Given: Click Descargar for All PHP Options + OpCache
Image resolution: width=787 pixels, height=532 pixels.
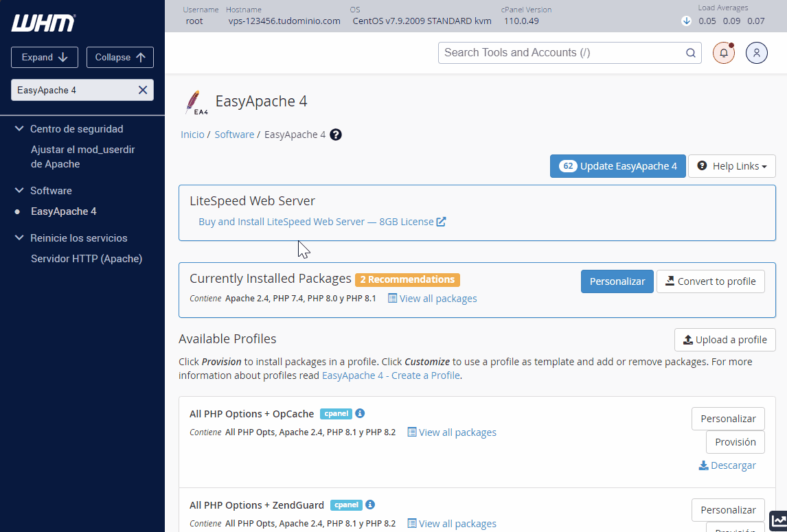Looking at the screenshot, I should 727,465.
